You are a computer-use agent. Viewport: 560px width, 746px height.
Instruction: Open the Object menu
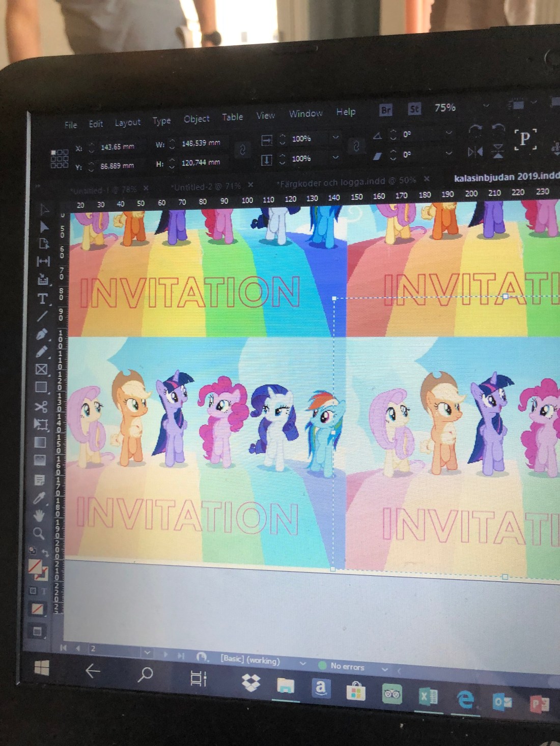pos(197,119)
